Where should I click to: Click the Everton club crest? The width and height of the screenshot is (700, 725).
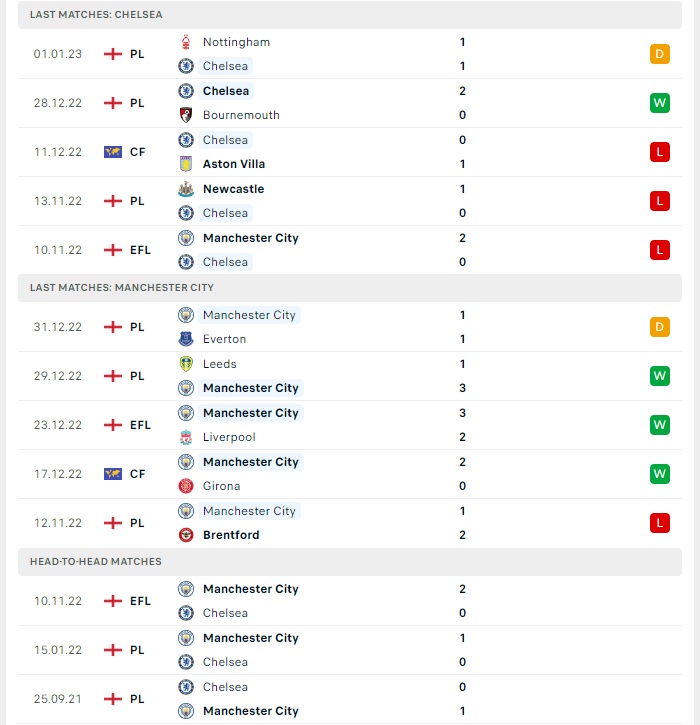coord(186,339)
